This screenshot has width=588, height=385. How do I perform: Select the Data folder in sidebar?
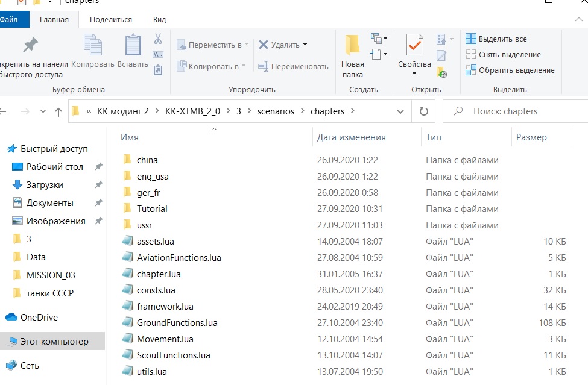tap(36, 257)
